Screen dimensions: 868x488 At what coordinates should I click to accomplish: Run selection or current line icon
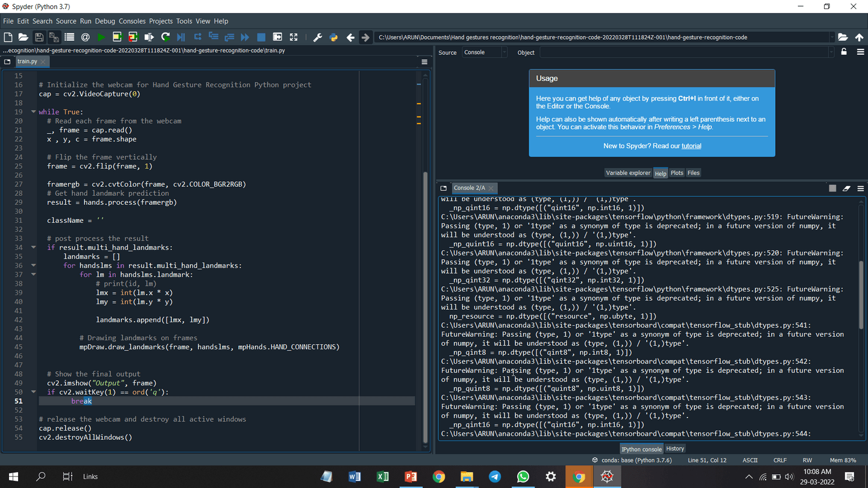(149, 37)
